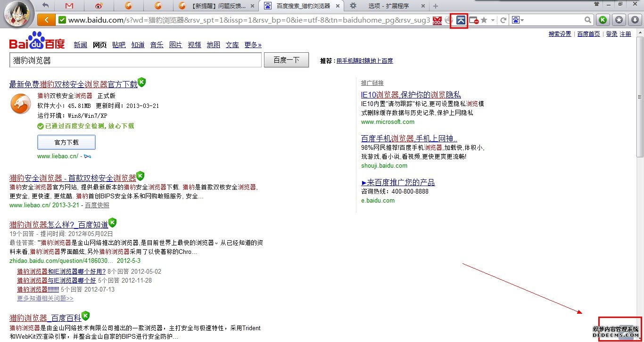The height and width of the screenshot is (342, 644).
Task: Open the Gmail mail checker icon showing 1004
Action: click(437, 21)
